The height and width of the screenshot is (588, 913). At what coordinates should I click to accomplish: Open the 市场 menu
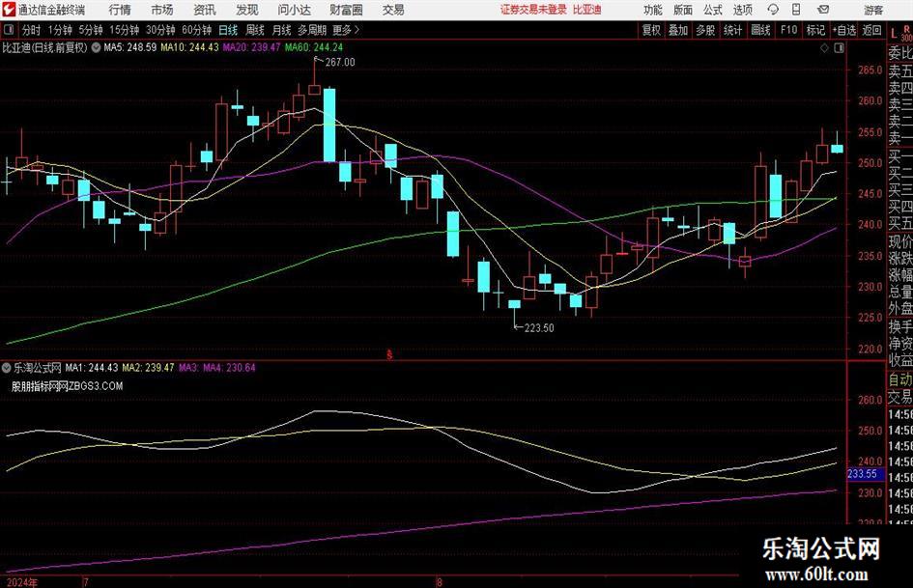click(x=162, y=10)
